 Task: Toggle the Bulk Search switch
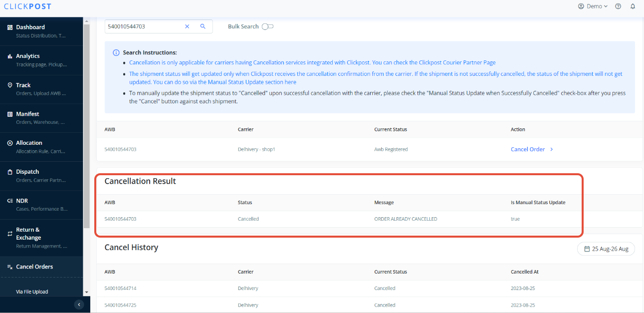(267, 26)
